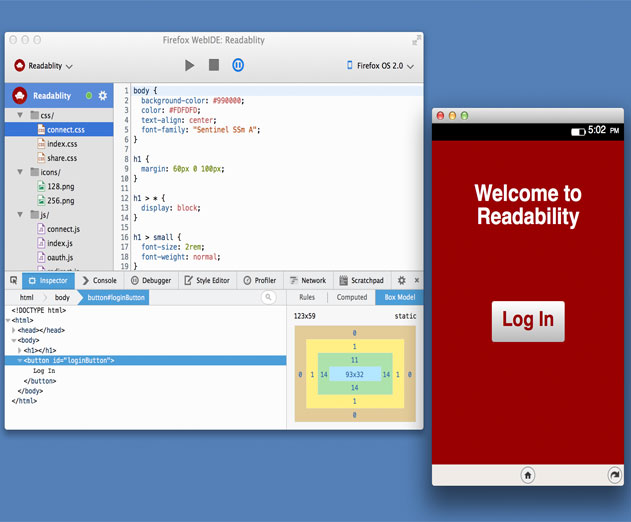
Task: Click the blue Pause debugger icon
Action: point(238,65)
